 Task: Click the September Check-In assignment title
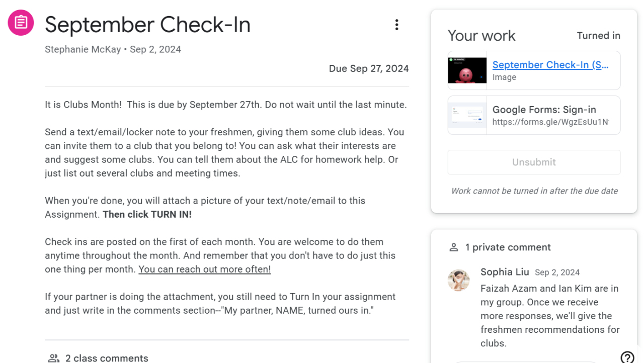click(147, 25)
